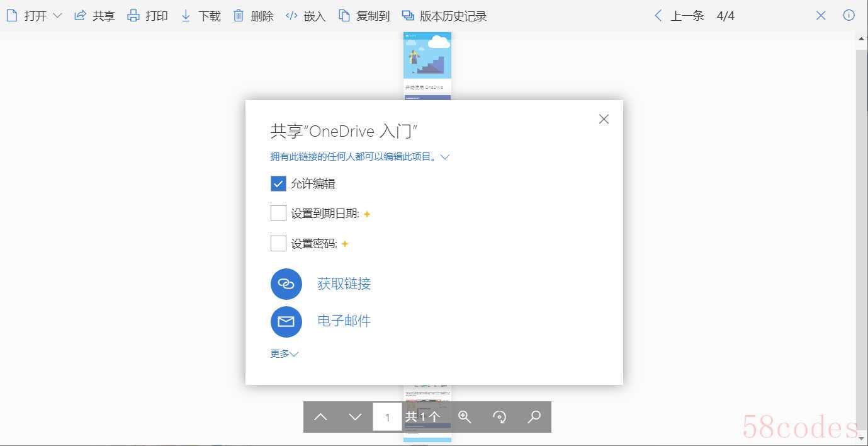Click the 获取链接 text link
Image resolution: width=868 pixels, height=446 pixels.
[x=344, y=284]
